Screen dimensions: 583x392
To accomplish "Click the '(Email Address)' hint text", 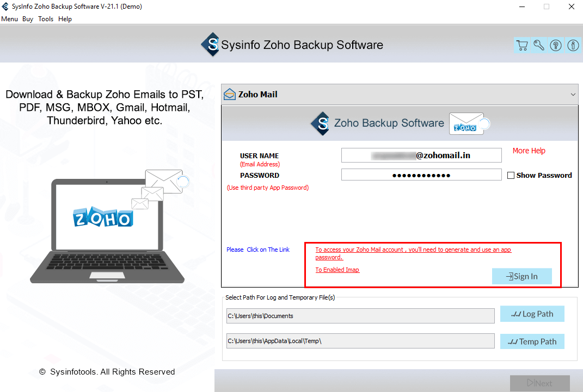I will click(260, 164).
